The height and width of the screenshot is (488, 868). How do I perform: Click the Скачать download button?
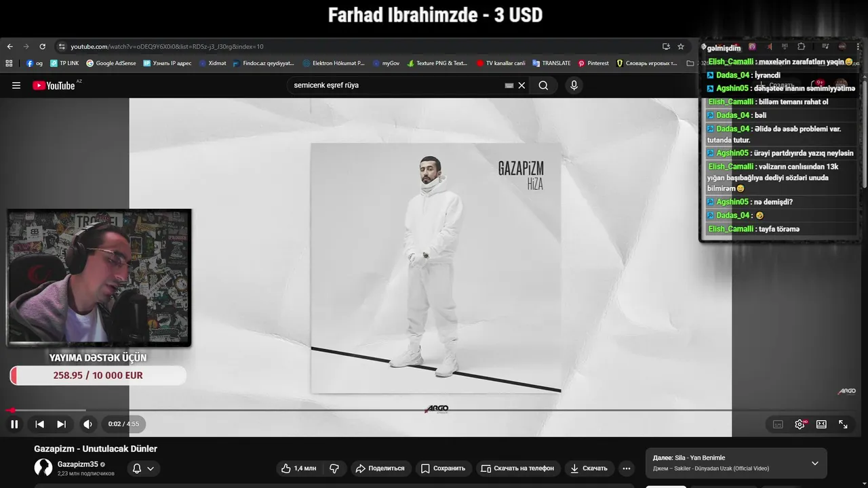[x=589, y=468]
